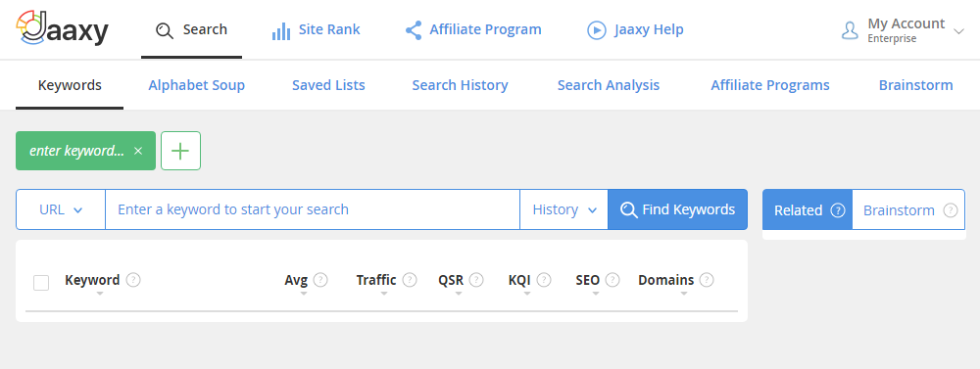This screenshot has height=369, width=980.
Task: Select the green 'enter keyword...' search tab
Action: click(x=85, y=151)
